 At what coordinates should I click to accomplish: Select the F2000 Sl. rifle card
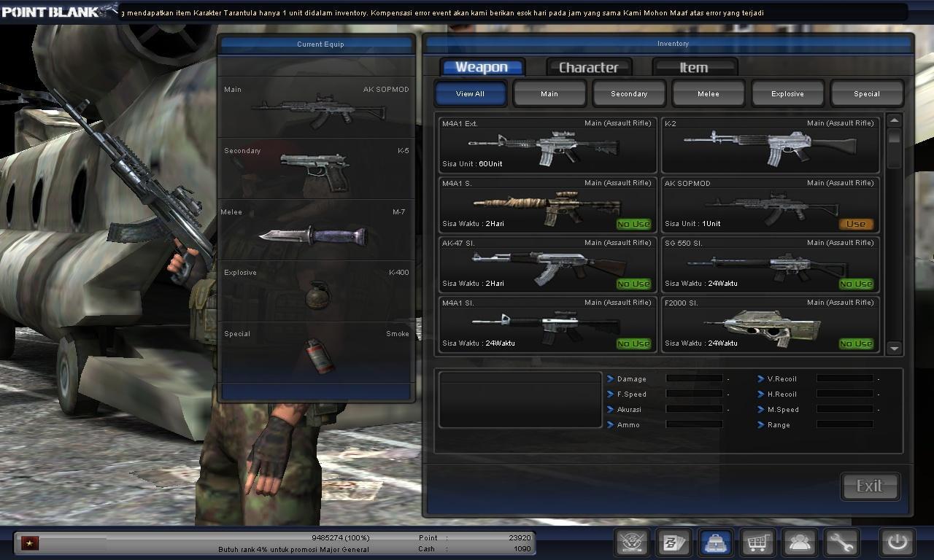tap(771, 324)
